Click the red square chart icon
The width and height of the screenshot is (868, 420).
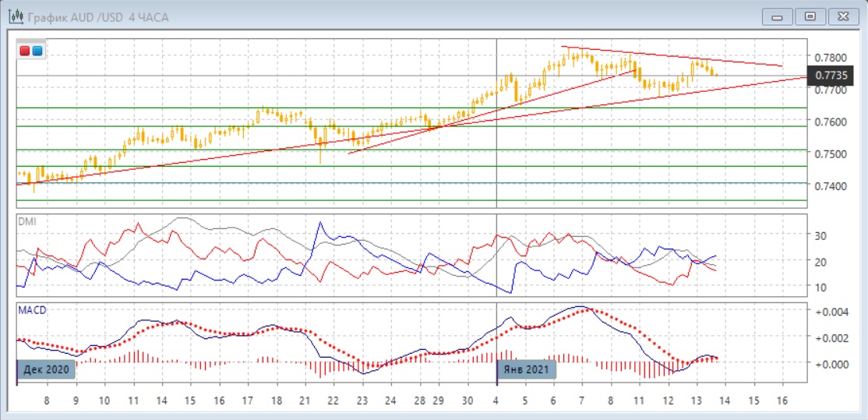26,51
